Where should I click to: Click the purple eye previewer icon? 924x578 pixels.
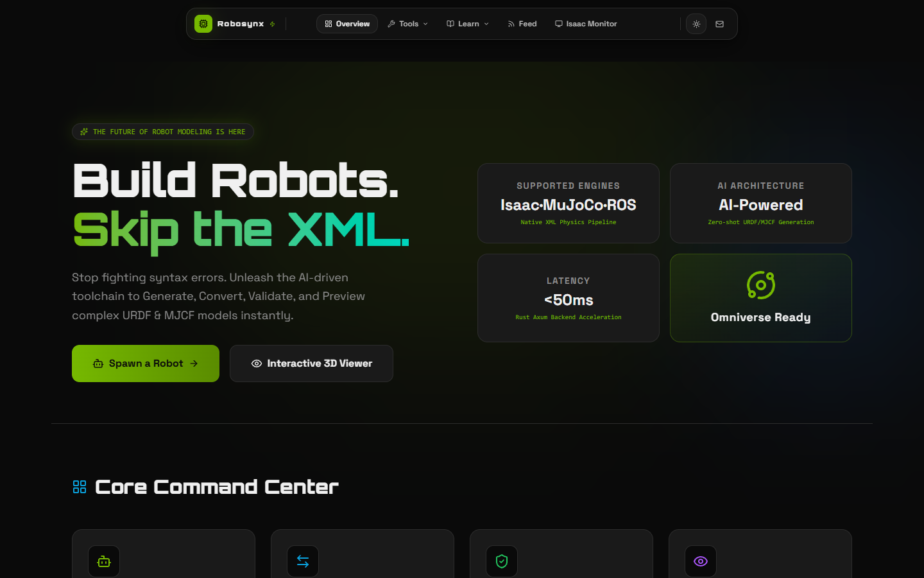[x=701, y=561]
